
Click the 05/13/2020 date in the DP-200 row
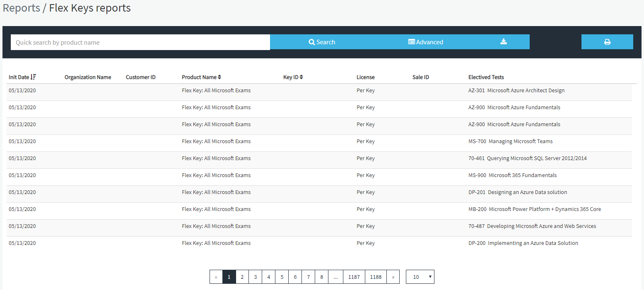pyautogui.click(x=22, y=243)
